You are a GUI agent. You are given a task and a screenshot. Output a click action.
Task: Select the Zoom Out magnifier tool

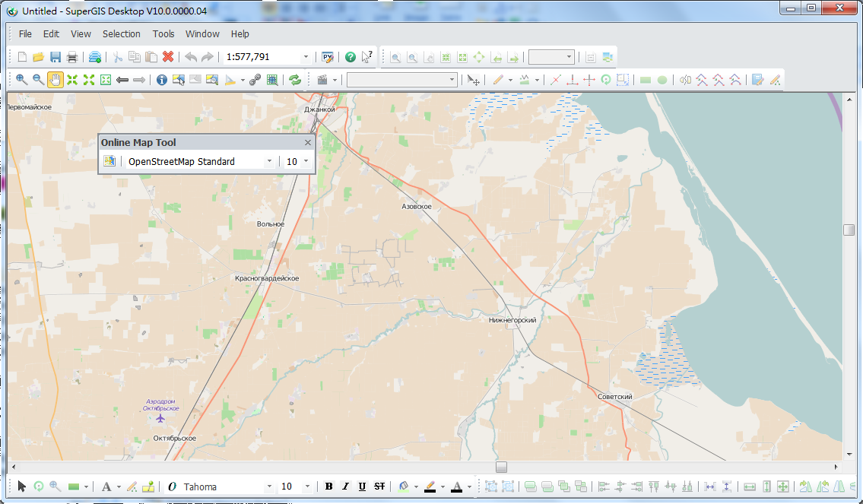coord(38,80)
